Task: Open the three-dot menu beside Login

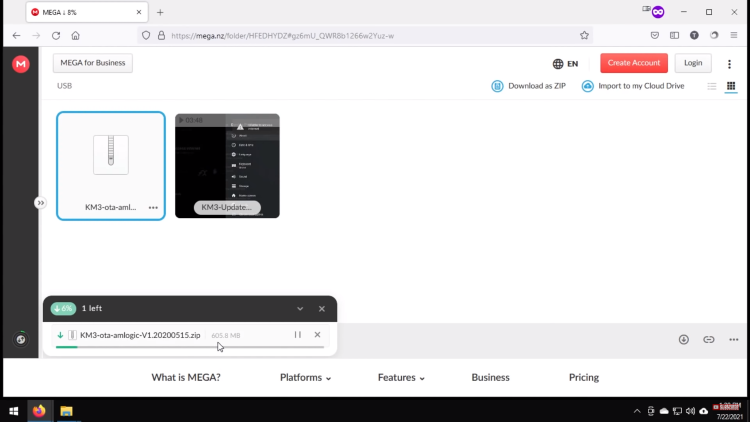Action: click(729, 64)
